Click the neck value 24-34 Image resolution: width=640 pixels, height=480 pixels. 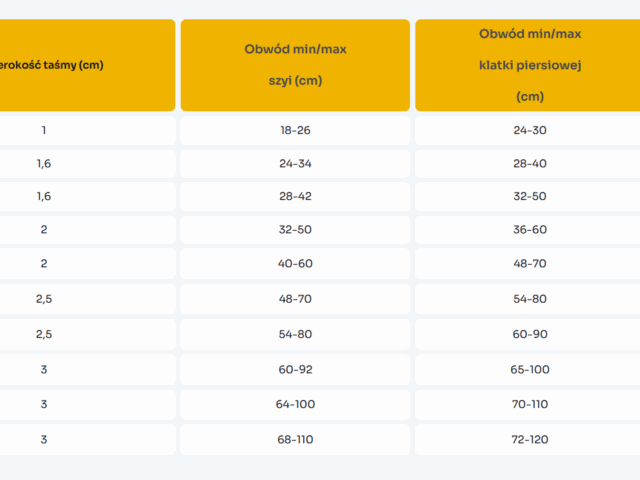295,163
